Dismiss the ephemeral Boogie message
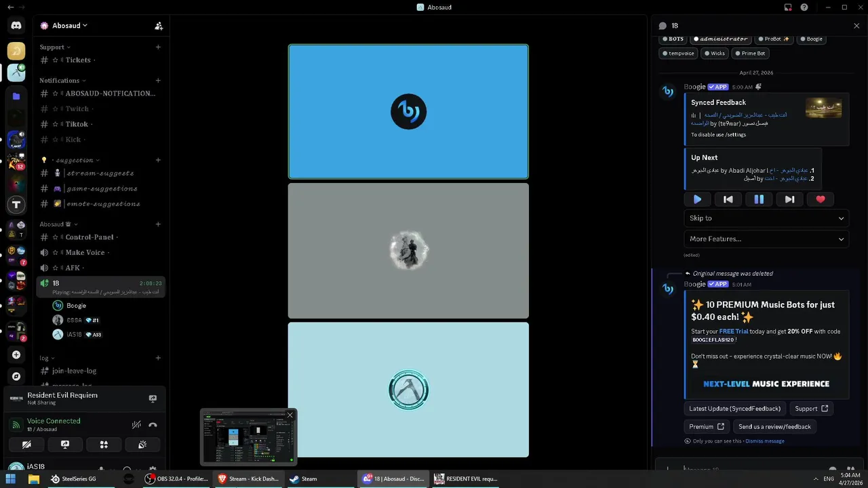 [765, 441]
